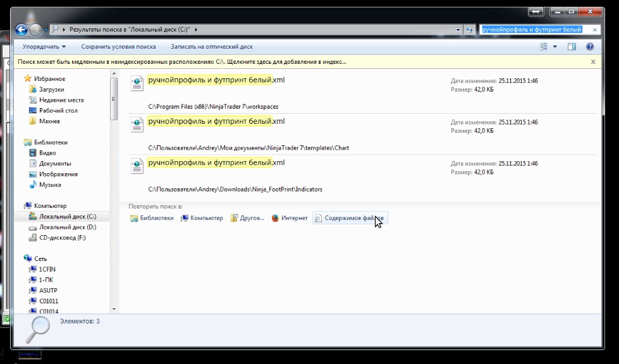
Task: Click the sidebar scrollbar up arrow
Action: pyautogui.click(x=114, y=73)
